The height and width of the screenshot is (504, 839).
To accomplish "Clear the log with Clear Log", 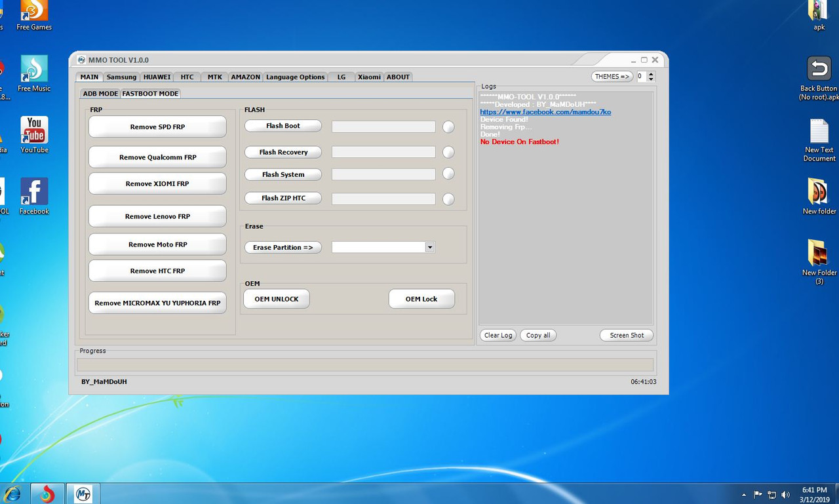I will (498, 335).
